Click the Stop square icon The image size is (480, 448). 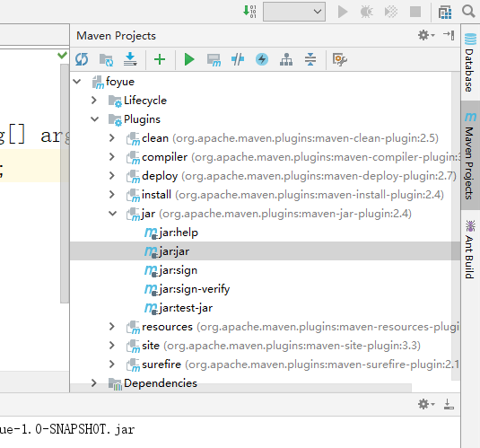[415, 12]
